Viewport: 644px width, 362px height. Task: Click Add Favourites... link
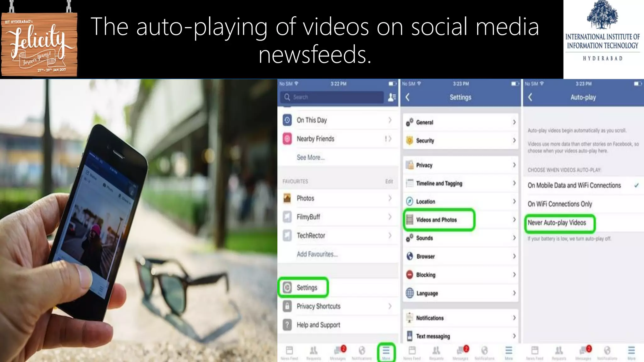(317, 254)
